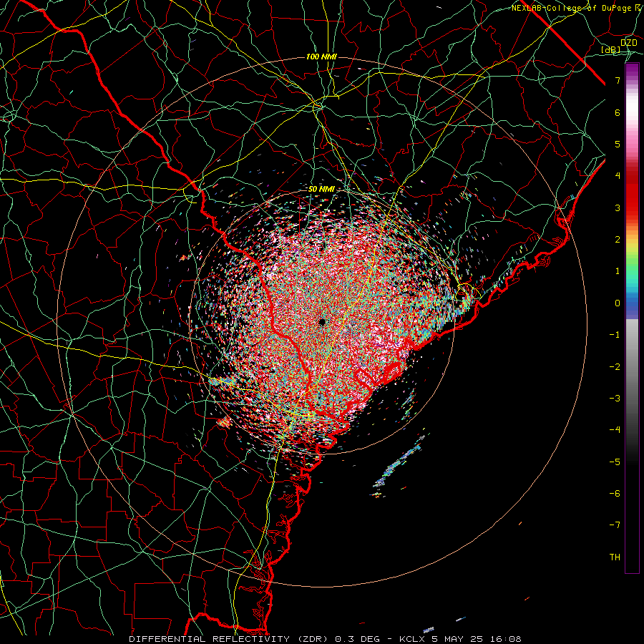Click the 3 dB tick label

tap(618, 208)
